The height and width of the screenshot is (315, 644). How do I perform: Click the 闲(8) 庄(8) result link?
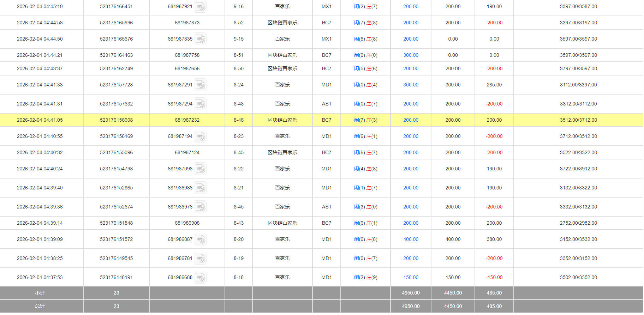365,39
